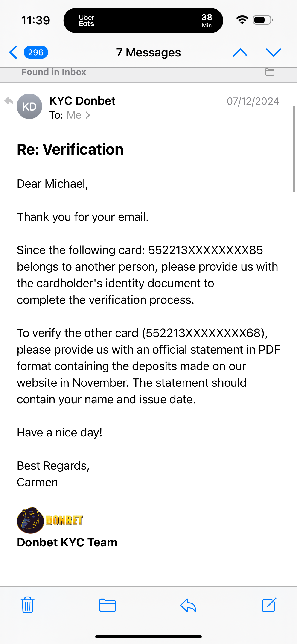Tap the 7 Messages thread title
Viewport: 297px width, 644px height.
148,53
